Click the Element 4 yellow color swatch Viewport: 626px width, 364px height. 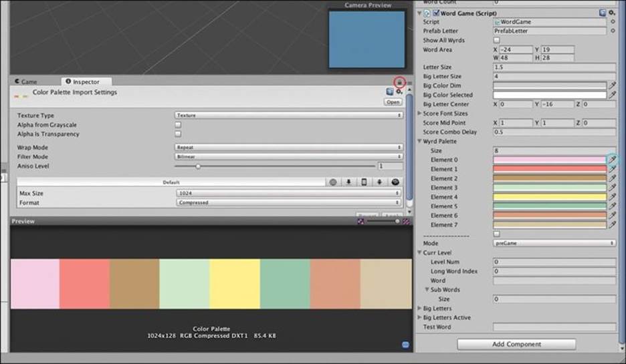tap(550, 197)
